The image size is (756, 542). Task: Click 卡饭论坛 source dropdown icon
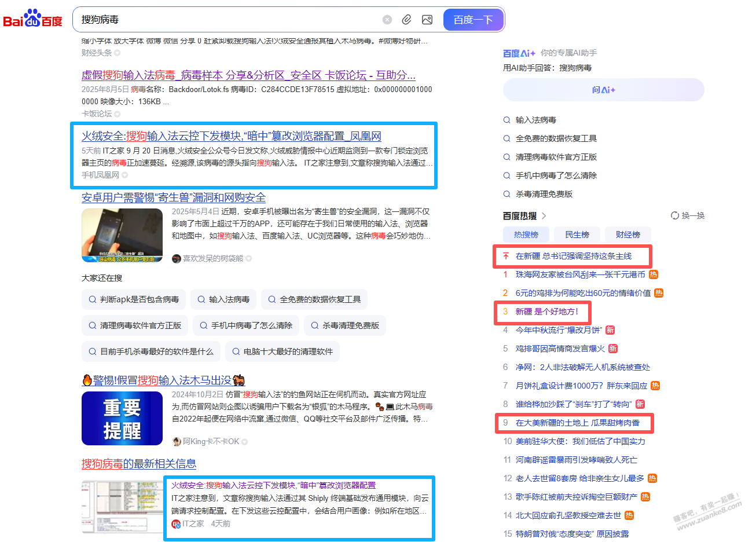118,114
